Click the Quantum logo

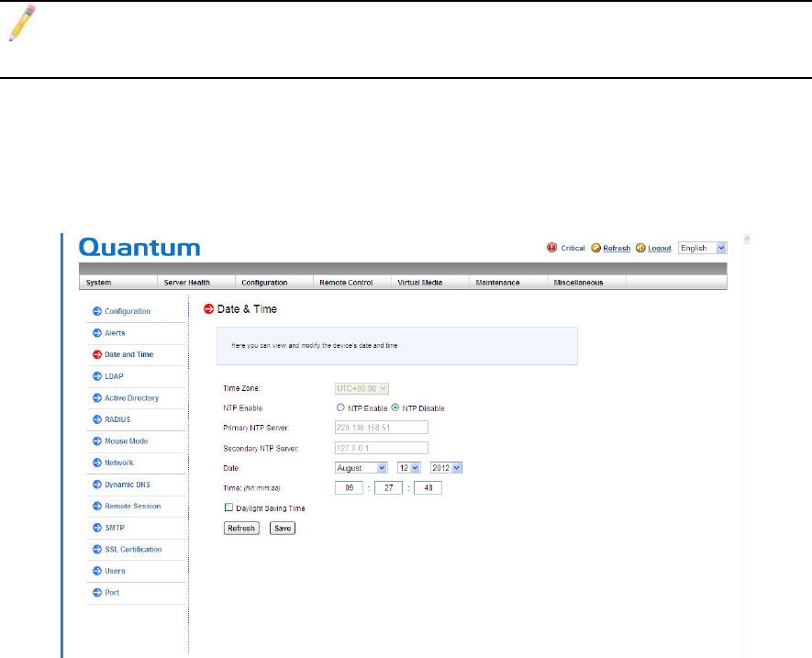point(139,247)
